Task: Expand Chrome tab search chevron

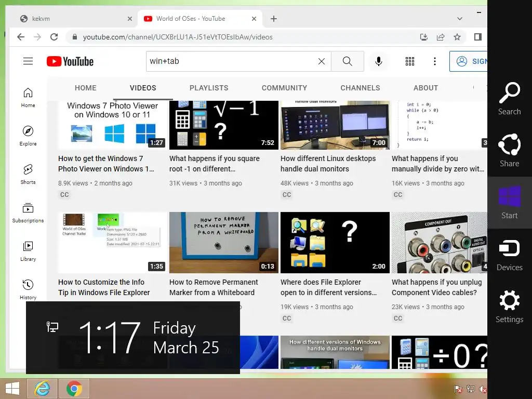Action: [x=460, y=19]
